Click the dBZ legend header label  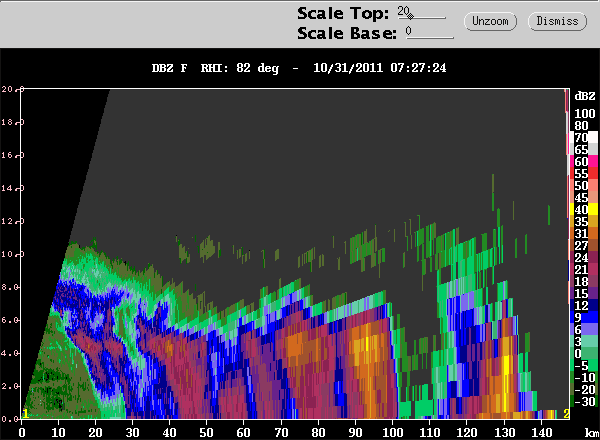point(583,95)
